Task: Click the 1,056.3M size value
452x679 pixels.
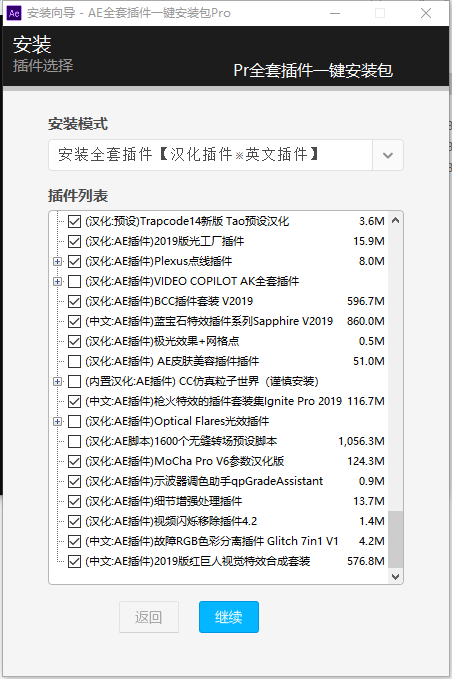Action: 362,441
